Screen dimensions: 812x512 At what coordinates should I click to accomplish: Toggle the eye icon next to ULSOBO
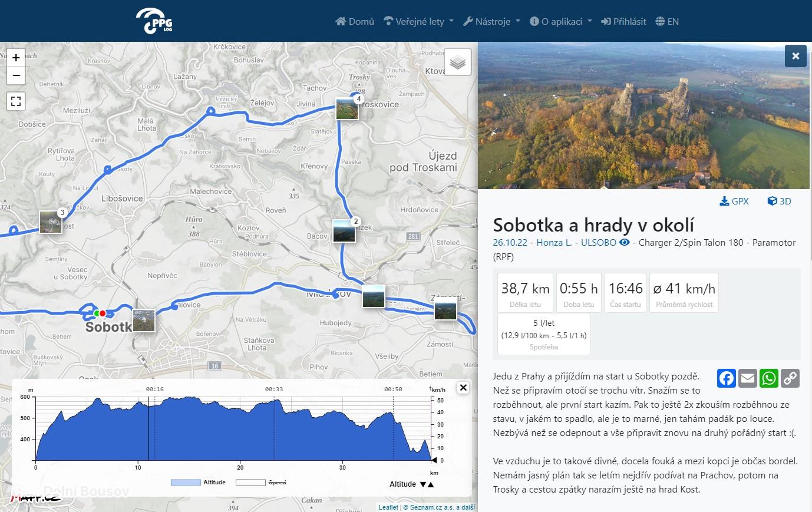624,242
